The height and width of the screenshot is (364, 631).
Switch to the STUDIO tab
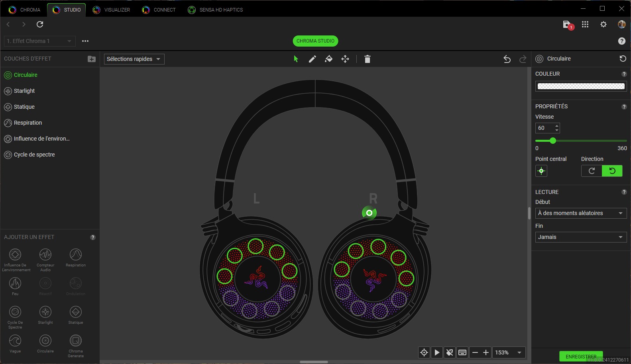[x=67, y=10]
